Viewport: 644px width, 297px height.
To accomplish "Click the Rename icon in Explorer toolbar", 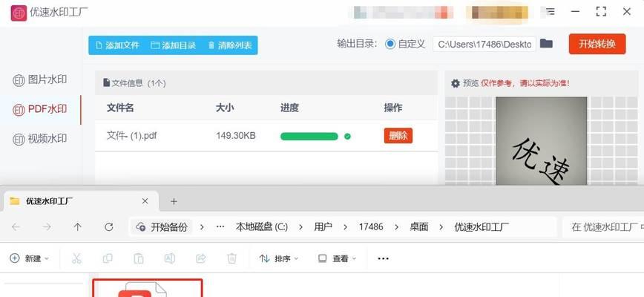I will point(170,258).
